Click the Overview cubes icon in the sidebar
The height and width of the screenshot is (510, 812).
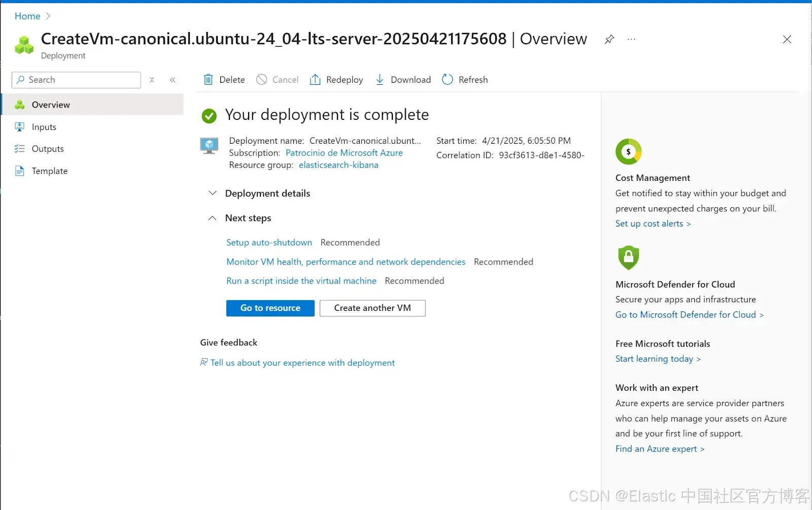click(20, 105)
